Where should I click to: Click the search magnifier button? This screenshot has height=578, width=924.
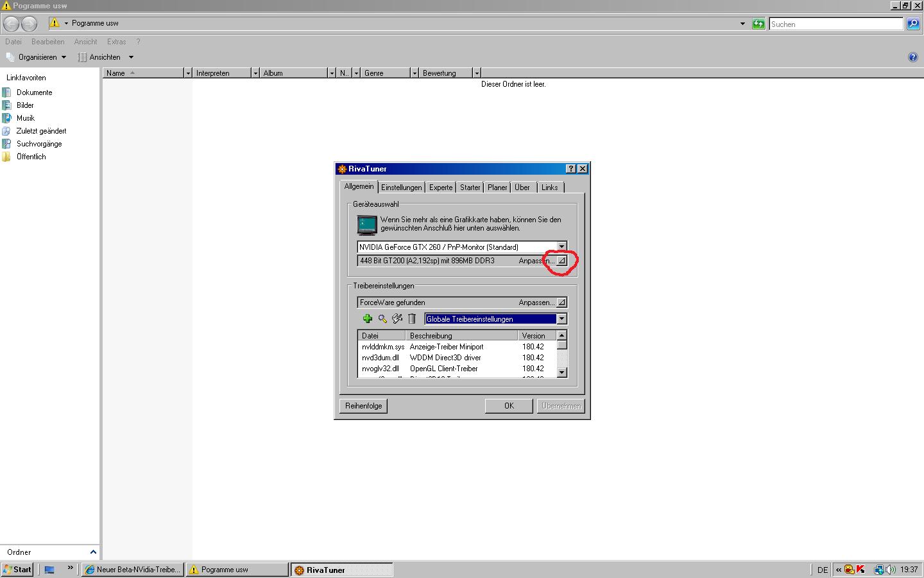tap(913, 24)
